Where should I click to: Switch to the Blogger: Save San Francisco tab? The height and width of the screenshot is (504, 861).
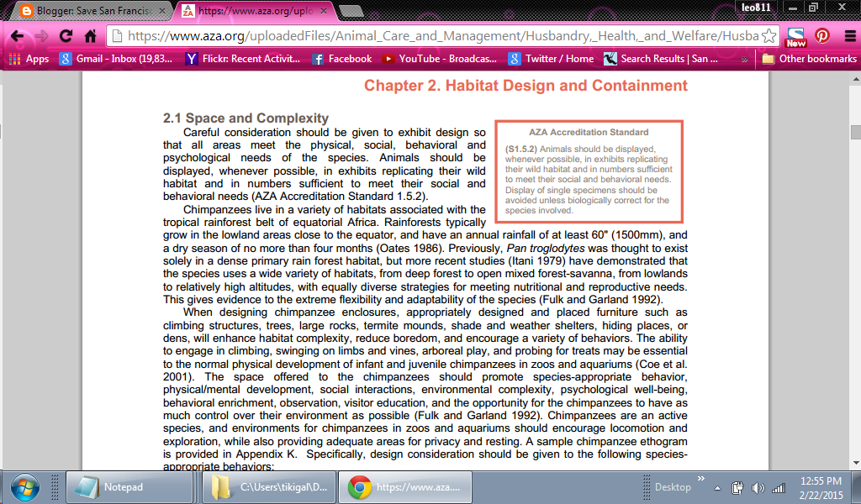(93, 11)
